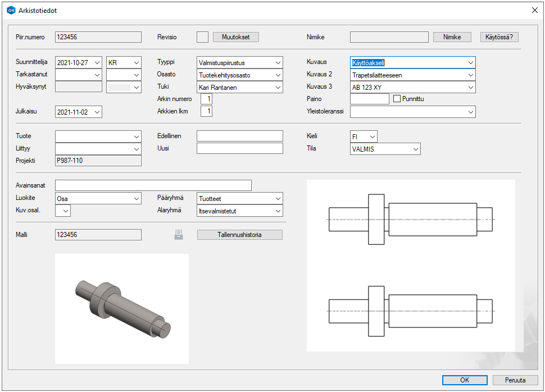The width and height of the screenshot is (545, 392).
Task: Click the 3D shaft model preview thumbnail
Action: pos(122,308)
